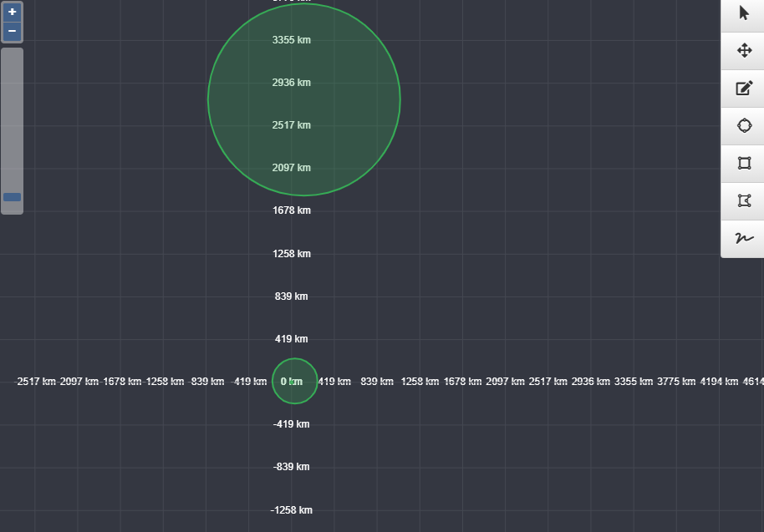Select the pointer selection tool
This screenshot has width=764, height=532.
742,13
